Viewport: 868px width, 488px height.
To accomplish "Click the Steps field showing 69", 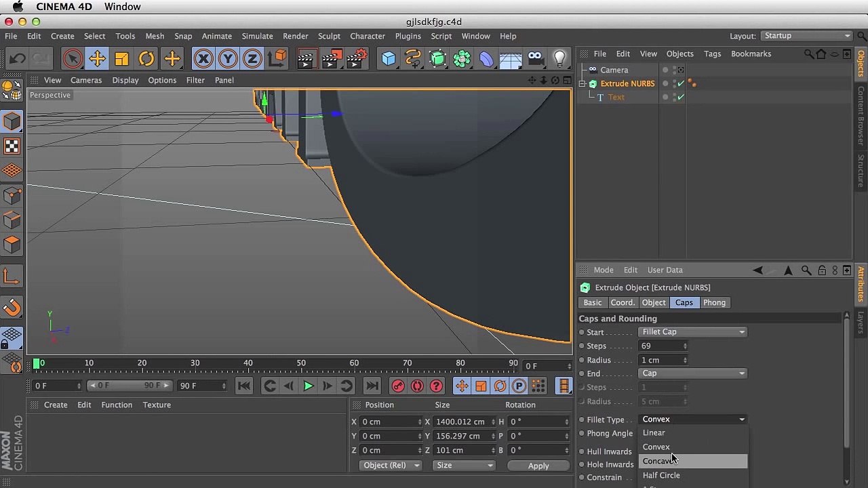I will coord(663,346).
